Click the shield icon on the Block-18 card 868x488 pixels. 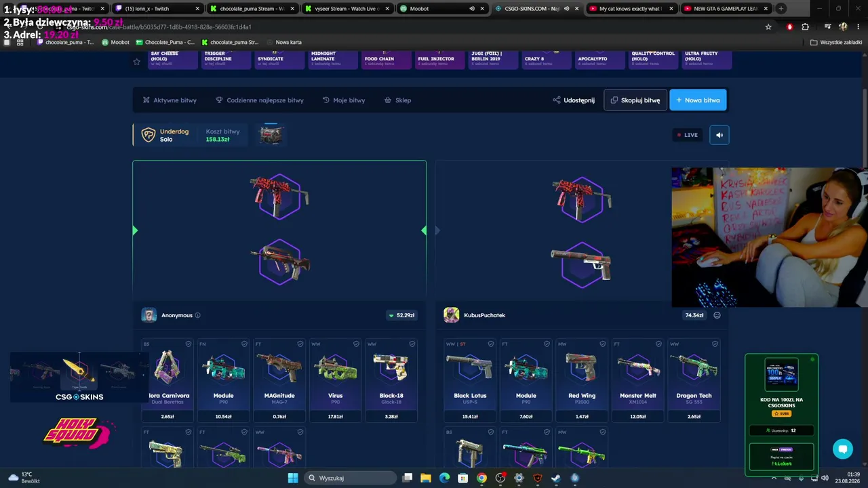(x=412, y=344)
